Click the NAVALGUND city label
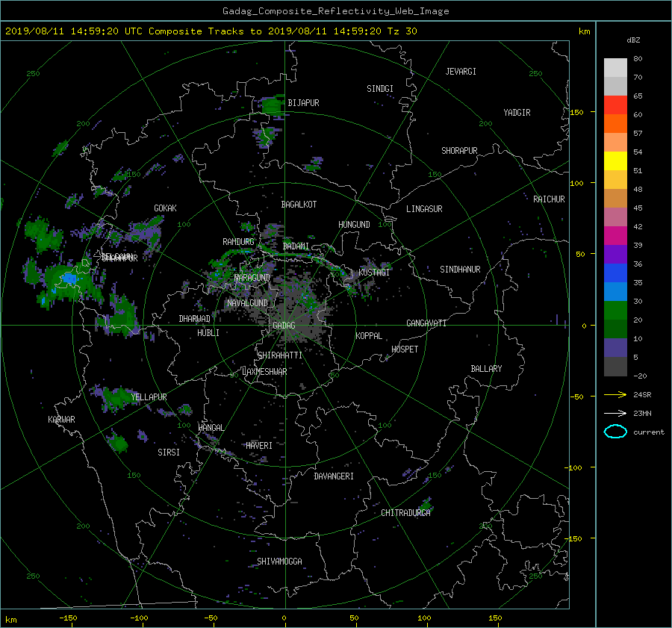Image resolution: width=672 pixels, height=628 pixels. click(x=247, y=303)
